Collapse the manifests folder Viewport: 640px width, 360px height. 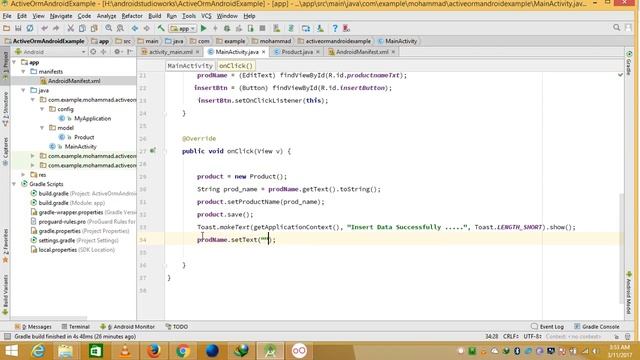coord(24,71)
